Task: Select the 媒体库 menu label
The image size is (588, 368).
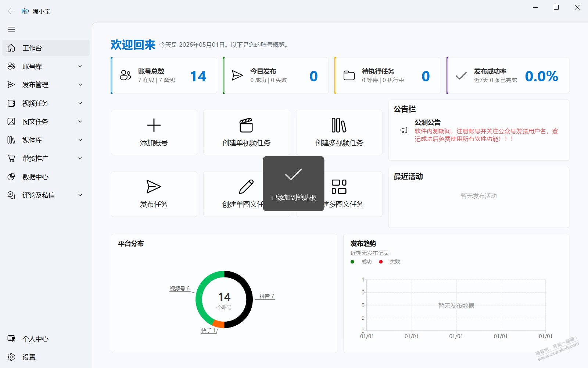Action: [32, 140]
